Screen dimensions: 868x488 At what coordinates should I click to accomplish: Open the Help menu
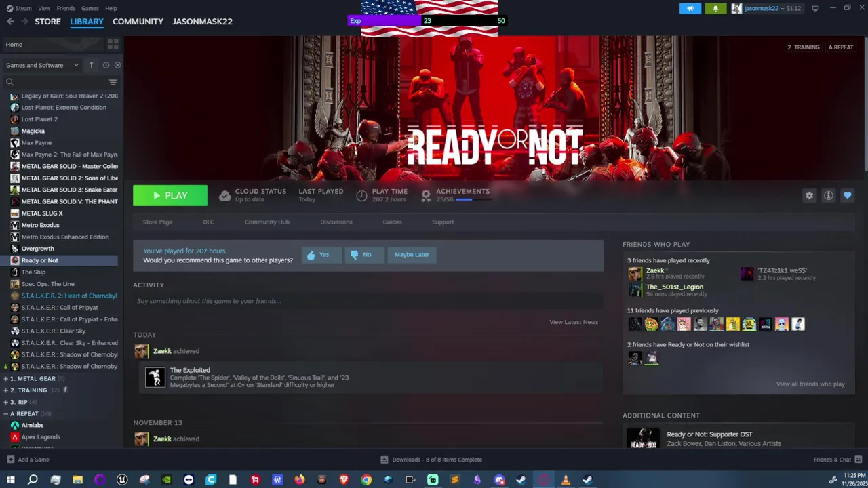click(x=111, y=8)
